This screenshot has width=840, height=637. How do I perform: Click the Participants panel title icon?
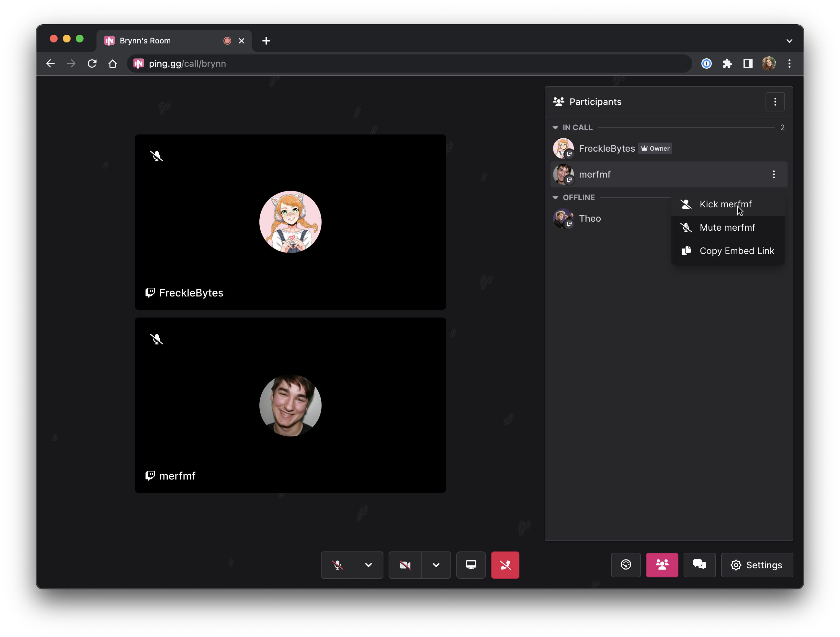[x=558, y=101]
